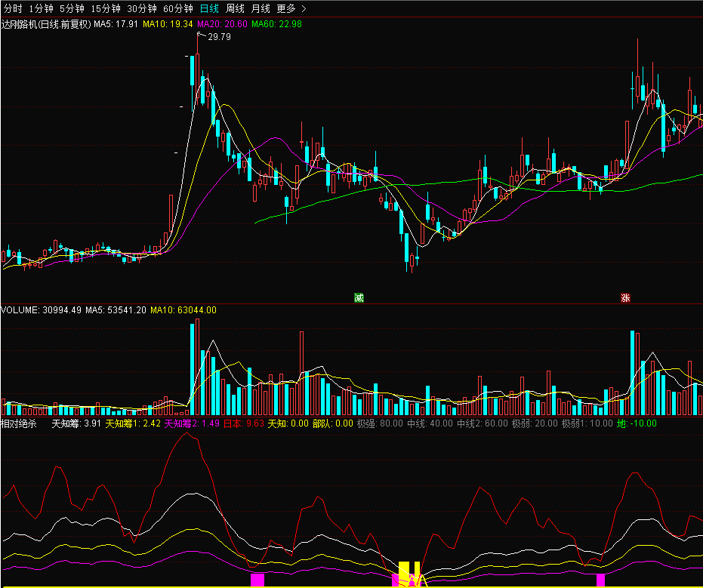Click the 极强: 80.00 label
Screen dimensions: 703x588
(x=381, y=423)
